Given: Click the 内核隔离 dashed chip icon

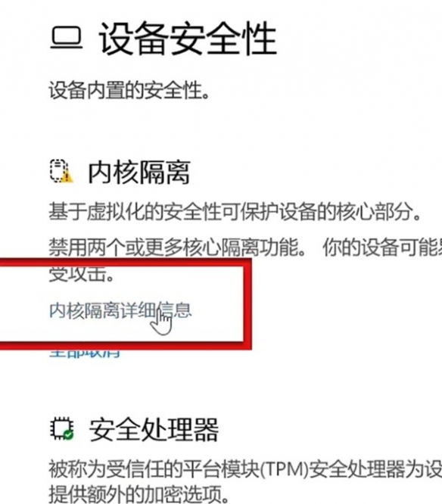Looking at the screenshot, I should point(59,171).
